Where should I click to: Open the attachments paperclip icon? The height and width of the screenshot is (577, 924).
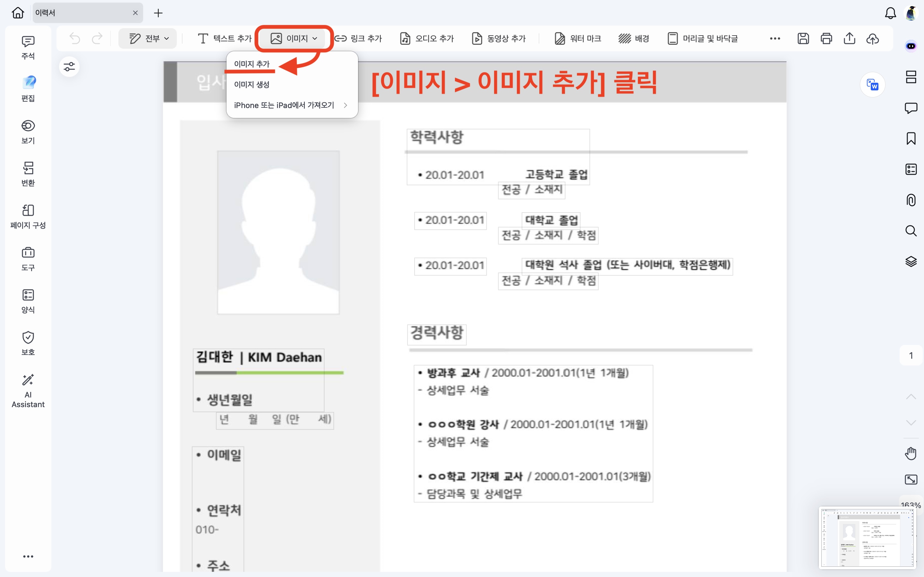pos(911,200)
